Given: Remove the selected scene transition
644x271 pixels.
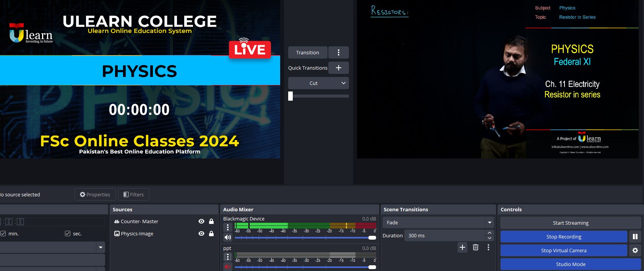Looking at the screenshot, I should 475,247.
